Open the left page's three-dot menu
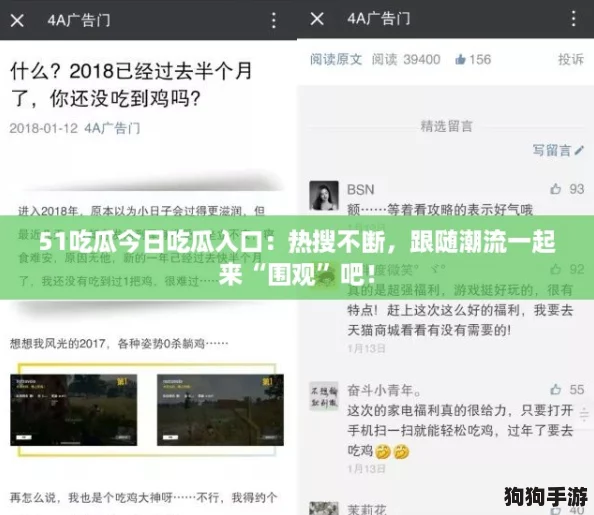The height and width of the screenshot is (515, 594). [274, 20]
